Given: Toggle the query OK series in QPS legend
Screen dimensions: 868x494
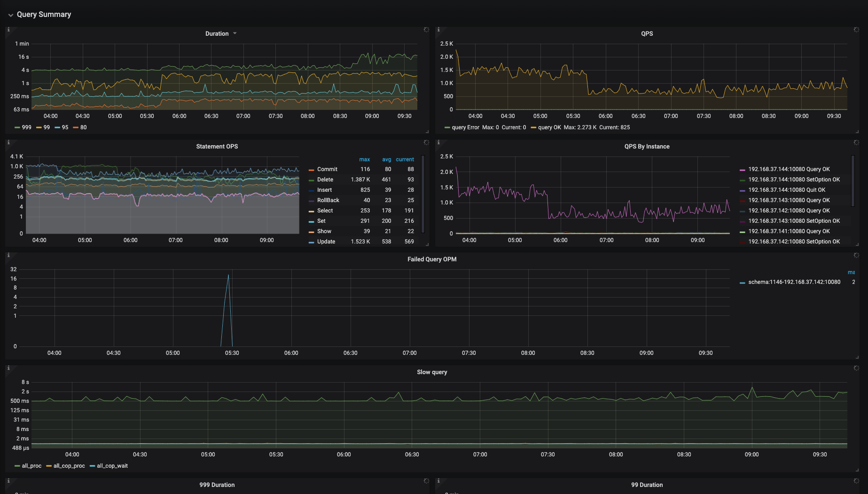Looking at the screenshot, I should (x=549, y=127).
